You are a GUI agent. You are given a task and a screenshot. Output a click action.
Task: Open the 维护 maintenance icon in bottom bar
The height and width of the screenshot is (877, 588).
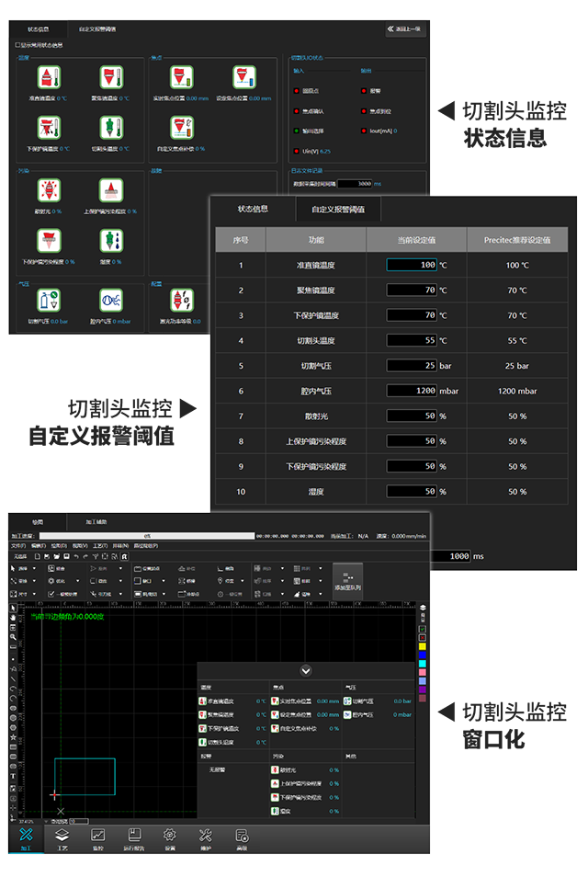(206, 837)
